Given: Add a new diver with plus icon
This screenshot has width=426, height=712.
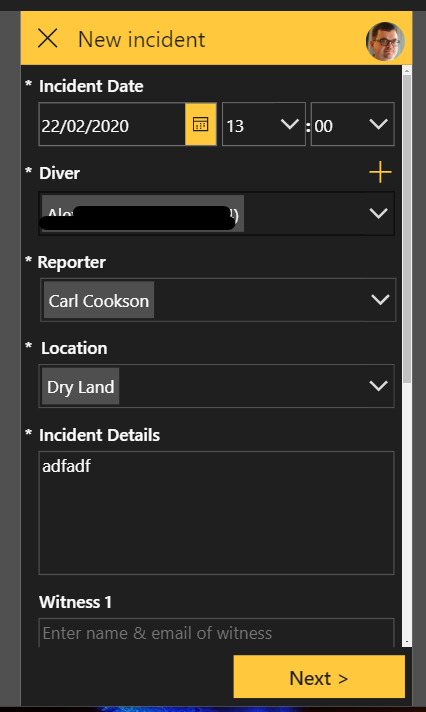Looking at the screenshot, I should tap(380, 173).
